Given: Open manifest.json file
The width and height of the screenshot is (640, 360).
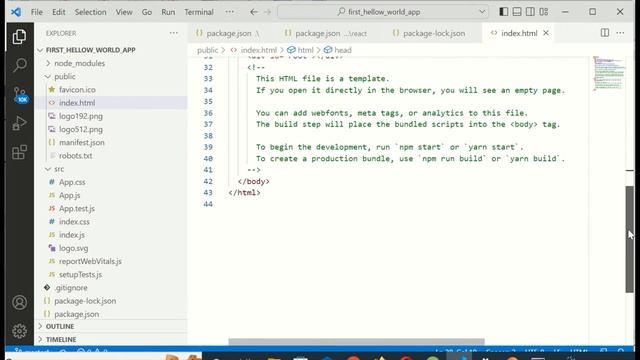Looking at the screenshot, I should coord(82,142).
